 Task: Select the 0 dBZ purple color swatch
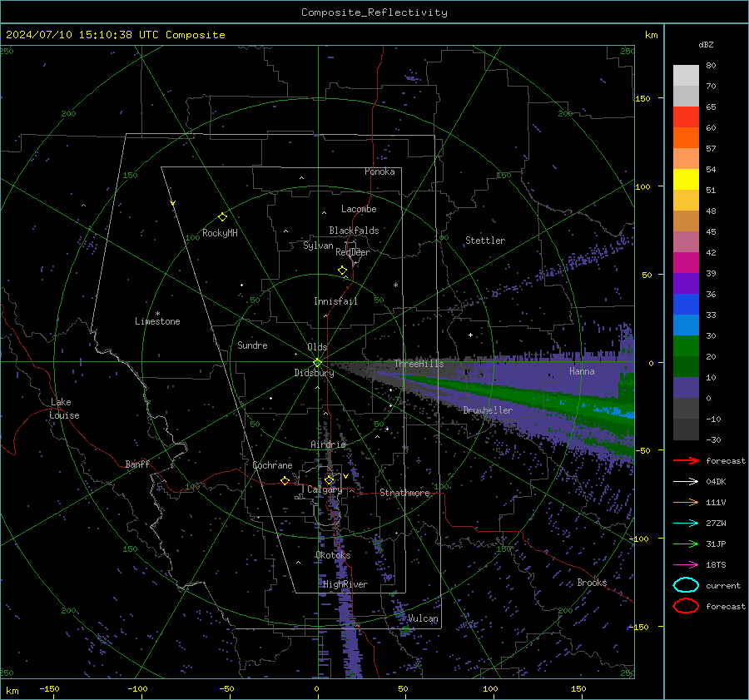686,387
